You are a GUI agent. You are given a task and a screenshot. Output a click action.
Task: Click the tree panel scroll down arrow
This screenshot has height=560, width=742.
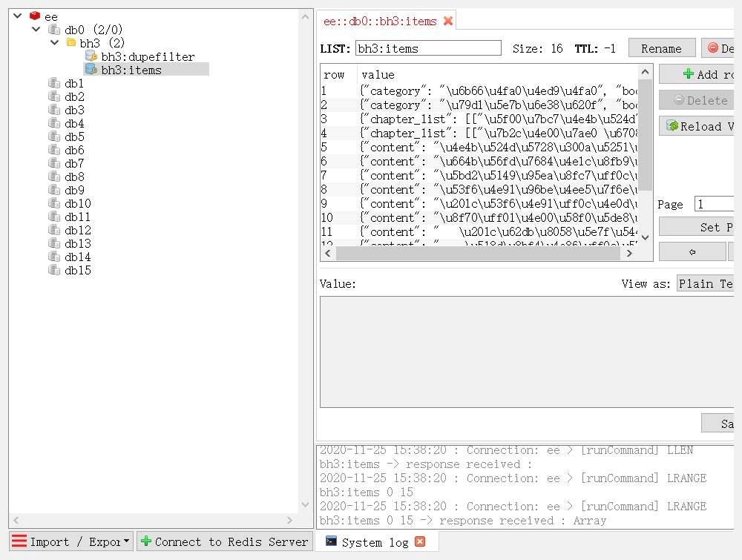coord(305,504)
